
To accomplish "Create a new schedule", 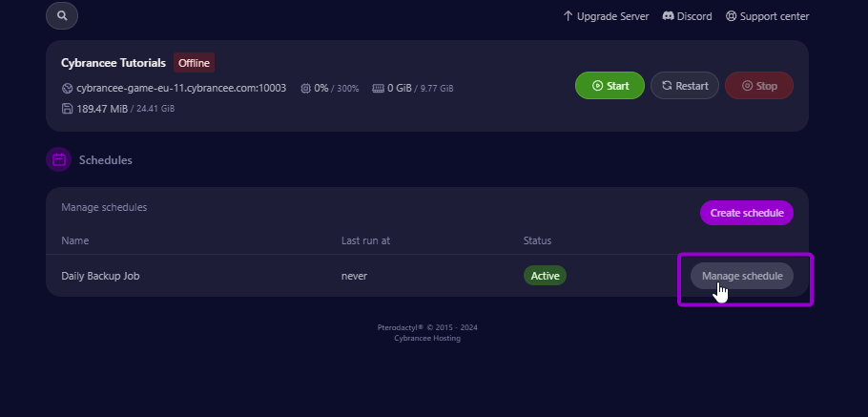I will [747, 213].
